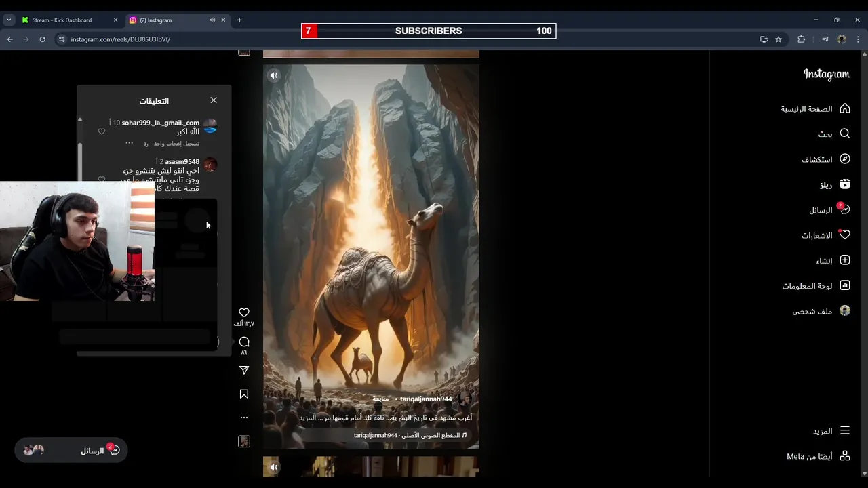868x488 pixels.
Task: View one like (تسجيل إعجاب واحد) on comment
Action: (176, 144)
